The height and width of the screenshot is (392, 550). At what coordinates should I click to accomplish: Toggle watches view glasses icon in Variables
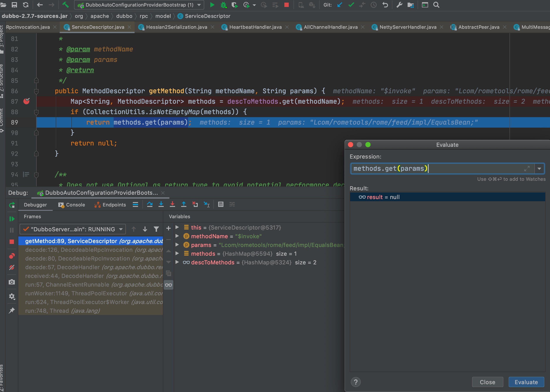click(169, 285)
